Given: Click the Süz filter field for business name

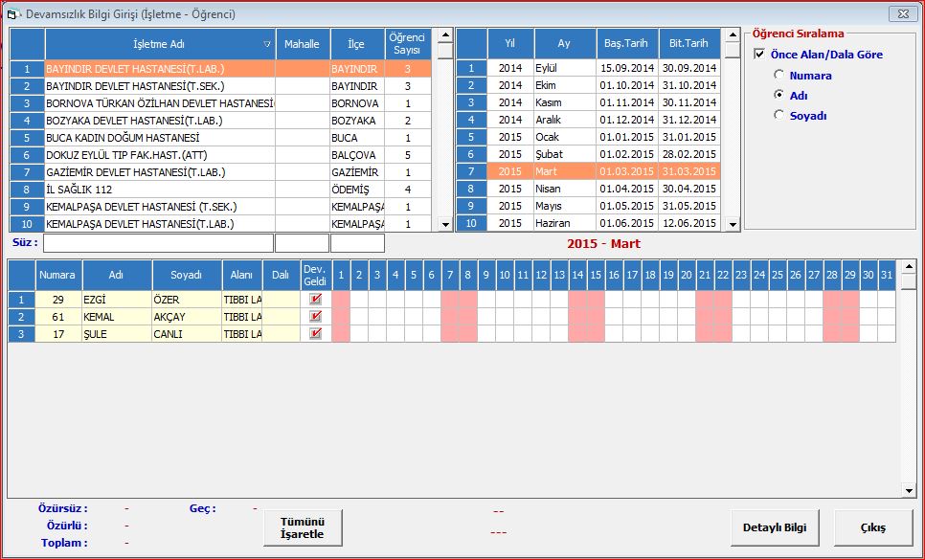Looking at the screenshot, I should click(158, 243).
